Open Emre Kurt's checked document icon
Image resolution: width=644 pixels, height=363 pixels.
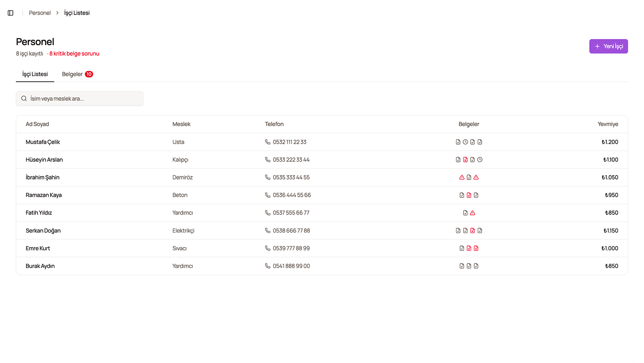click(x=462, y=248)
